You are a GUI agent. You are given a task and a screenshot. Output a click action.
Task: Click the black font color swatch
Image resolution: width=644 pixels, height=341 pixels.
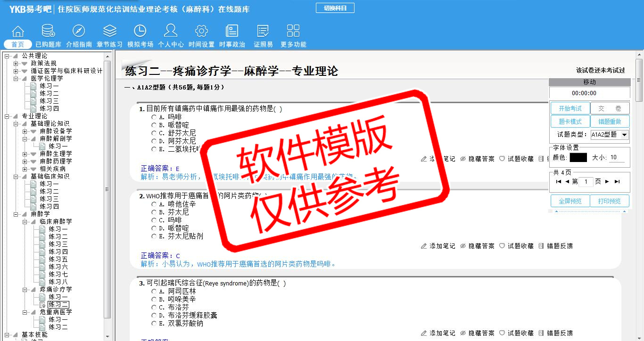click(578, 158)
